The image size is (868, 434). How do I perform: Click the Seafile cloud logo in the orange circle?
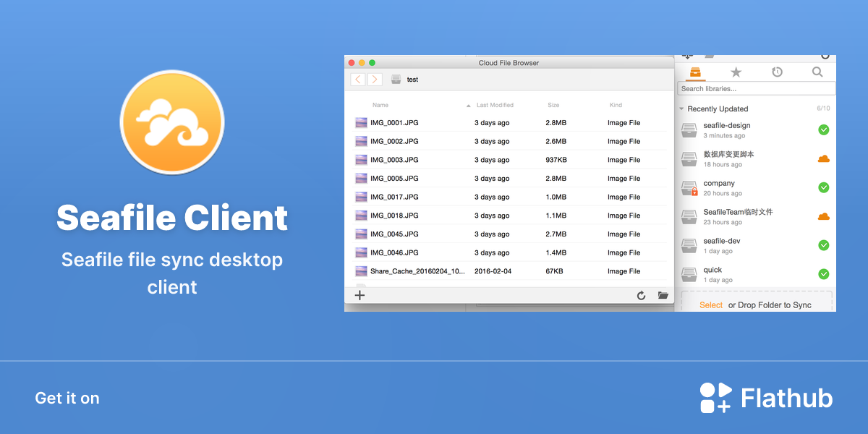coord(173,122)
